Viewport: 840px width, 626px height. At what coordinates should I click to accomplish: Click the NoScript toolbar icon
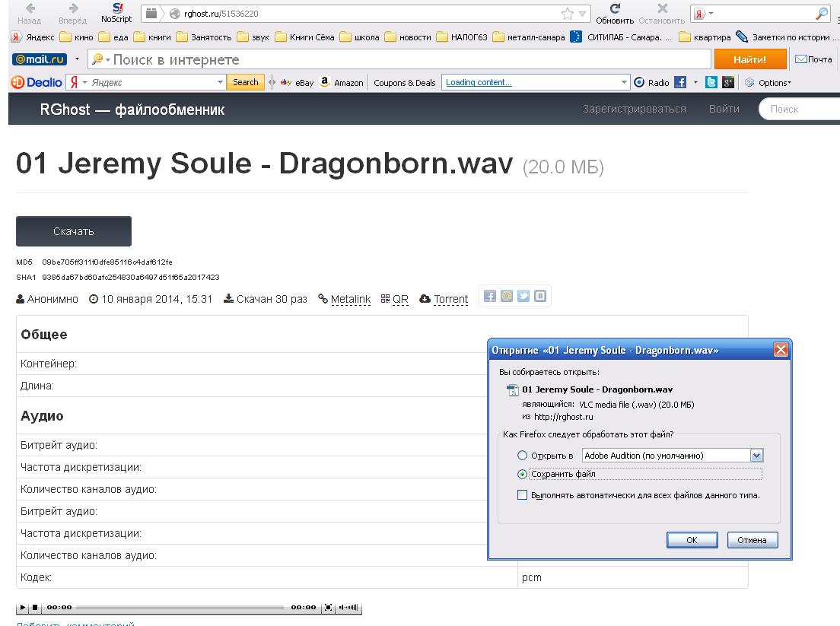click(116, 12)
